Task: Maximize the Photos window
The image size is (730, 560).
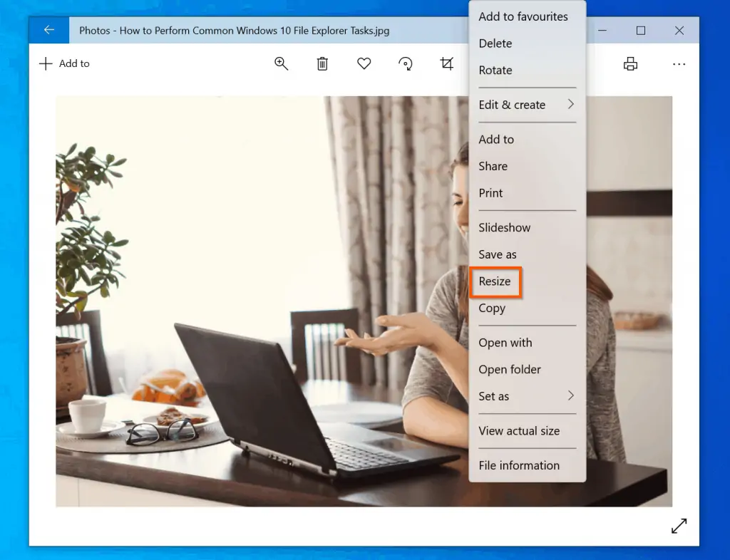Action: coord(641,31)
